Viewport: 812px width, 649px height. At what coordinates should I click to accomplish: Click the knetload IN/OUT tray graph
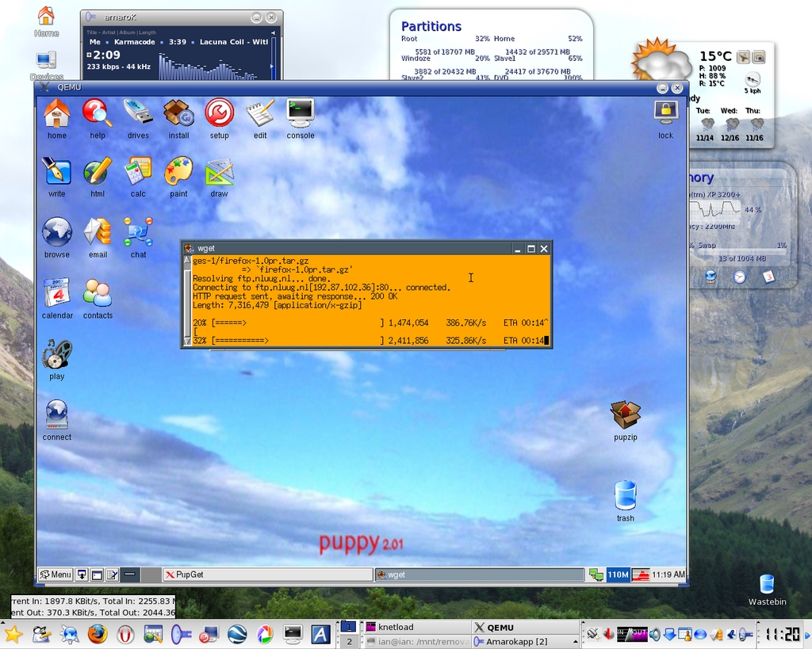point(632,634)
